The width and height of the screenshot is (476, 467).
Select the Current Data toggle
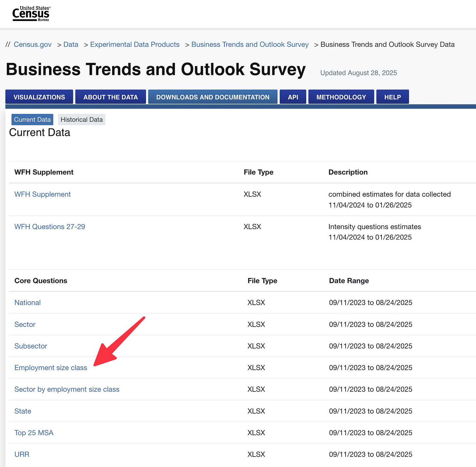[x=32, y=119]
